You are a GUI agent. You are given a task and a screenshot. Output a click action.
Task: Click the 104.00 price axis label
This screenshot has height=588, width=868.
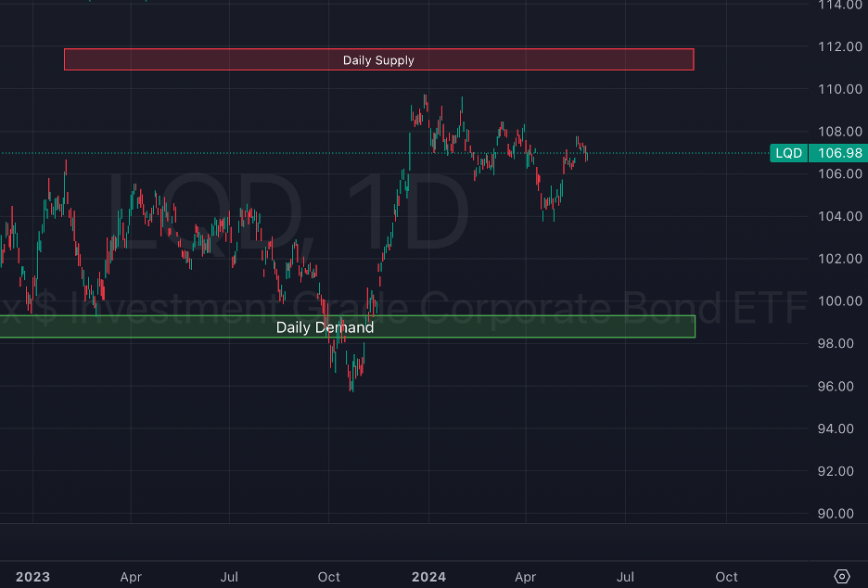click(840, 216)
